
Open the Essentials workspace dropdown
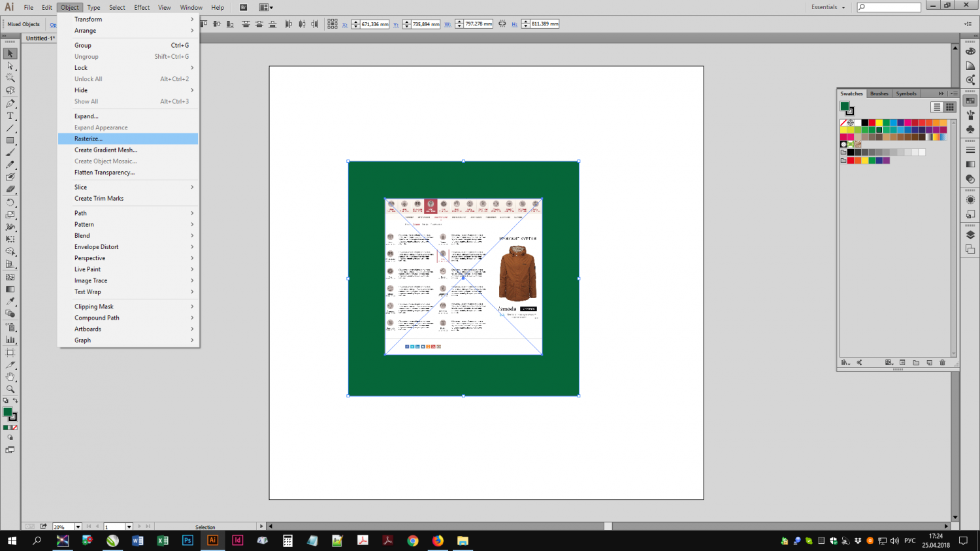[x=828, y=7]
